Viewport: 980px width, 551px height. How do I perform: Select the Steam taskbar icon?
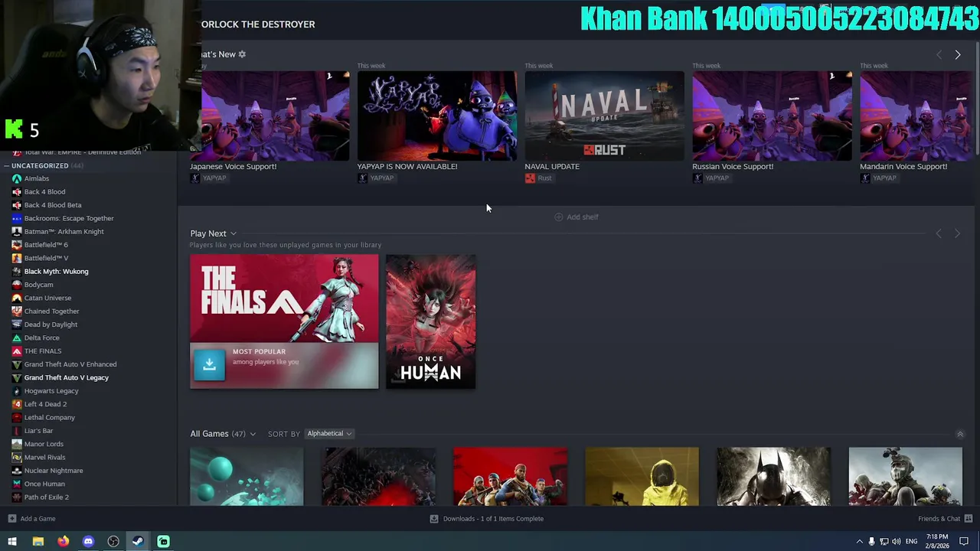pyautogui.click(x=138, y=542)
